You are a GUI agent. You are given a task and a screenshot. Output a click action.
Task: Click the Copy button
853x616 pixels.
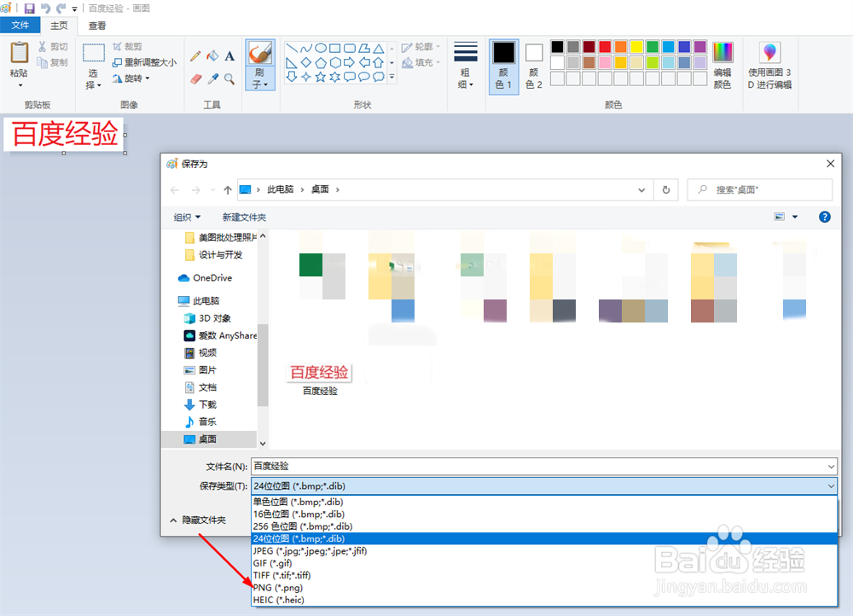[52, 62]
